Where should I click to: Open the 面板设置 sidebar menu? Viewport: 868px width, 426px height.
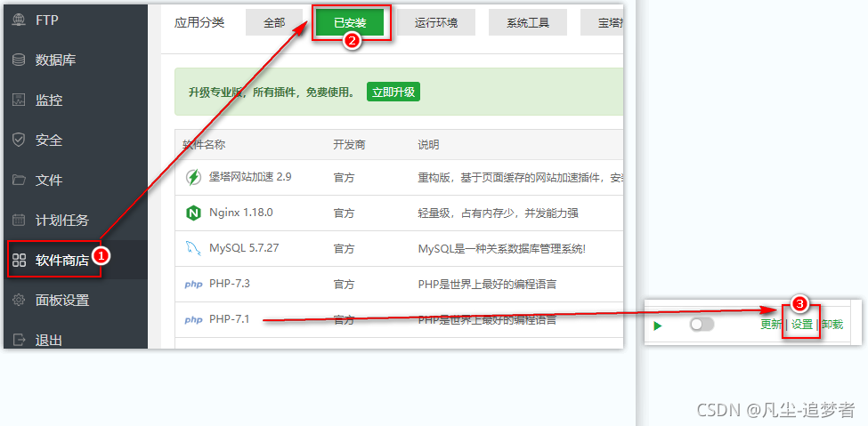(x=76, y=300)
